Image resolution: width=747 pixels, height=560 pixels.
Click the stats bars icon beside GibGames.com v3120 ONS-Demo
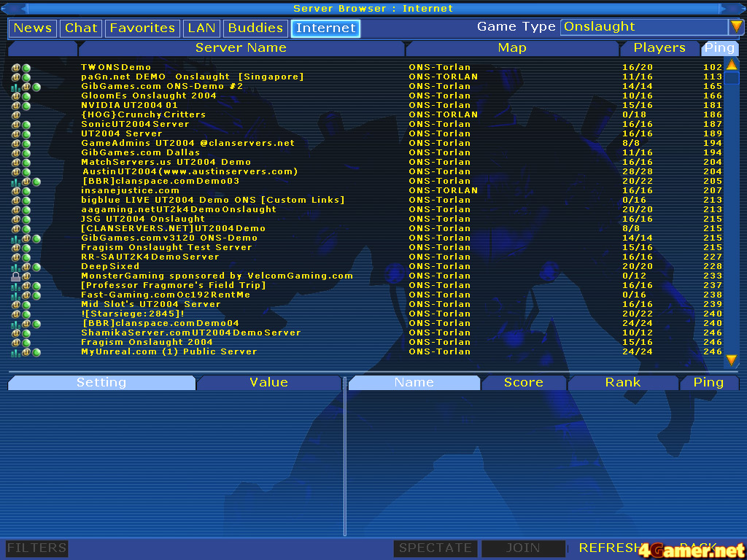(16, 238)
